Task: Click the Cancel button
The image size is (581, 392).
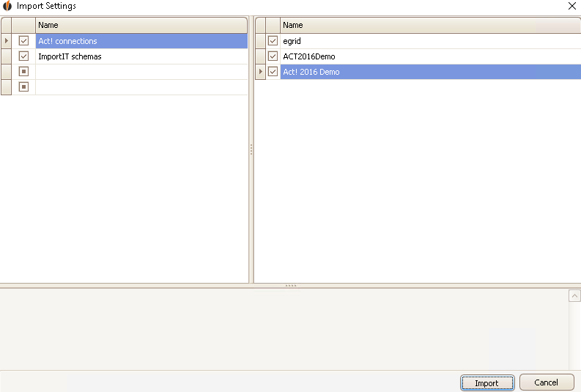Action: pos(547,382)
